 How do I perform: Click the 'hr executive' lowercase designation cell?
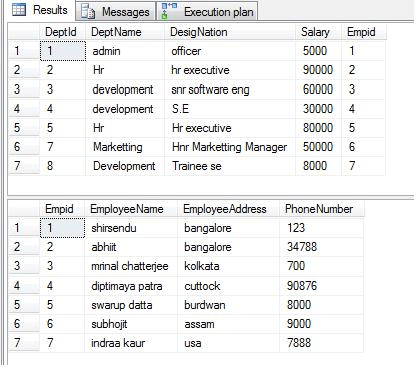pyautogui.click(x=230, y=70)
